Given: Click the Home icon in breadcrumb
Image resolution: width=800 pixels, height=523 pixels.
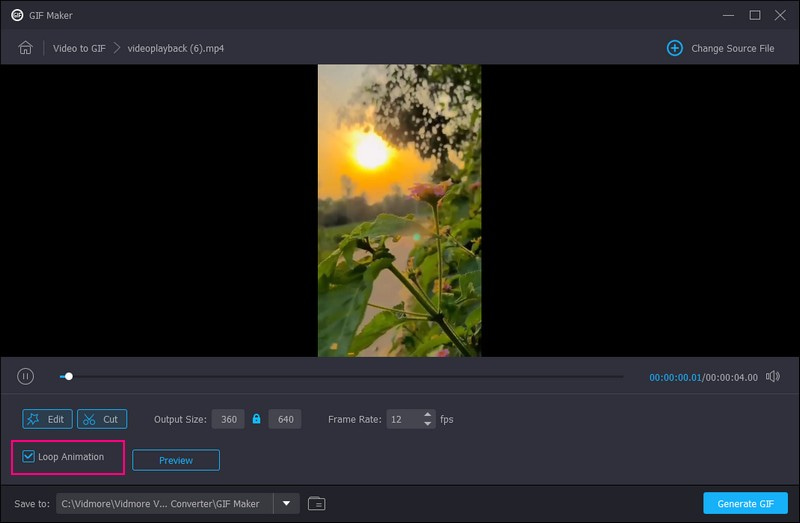Looking at the screenshot, I should (x=25, y=48).
